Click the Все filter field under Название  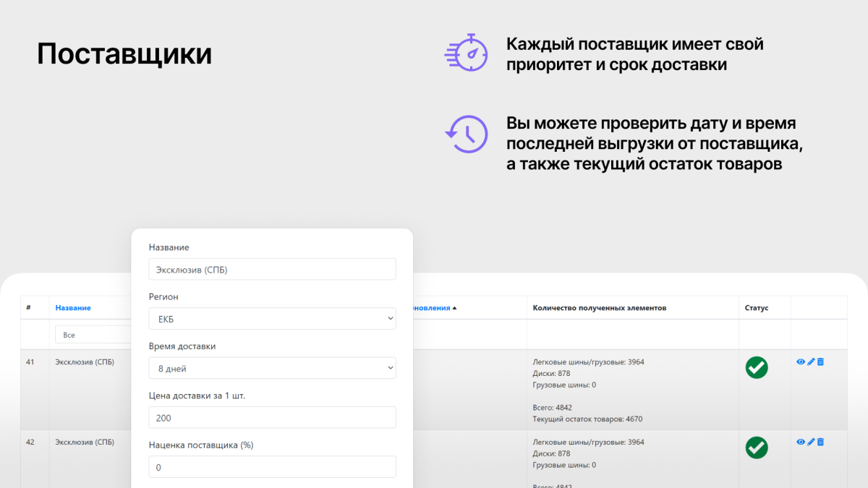(93, 335)
